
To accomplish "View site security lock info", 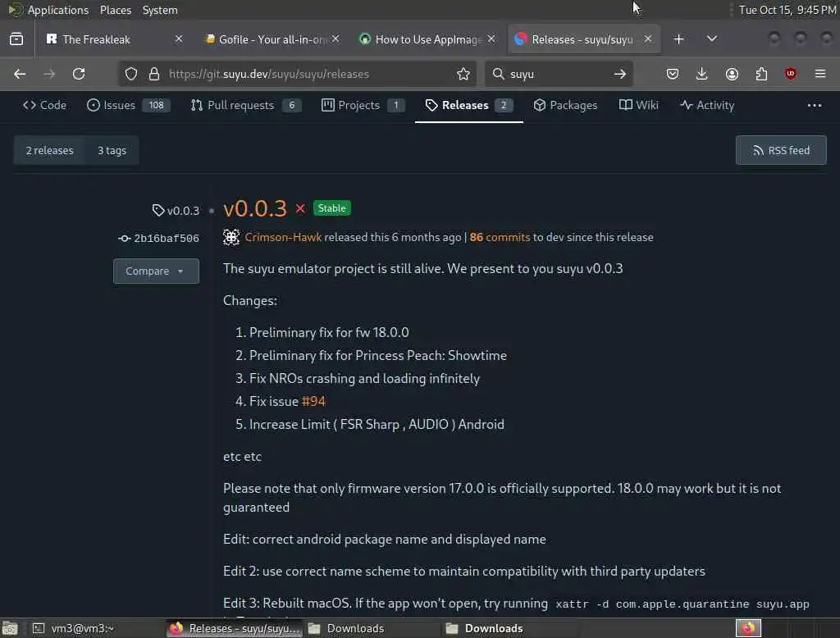I will [x=154, y=74].
